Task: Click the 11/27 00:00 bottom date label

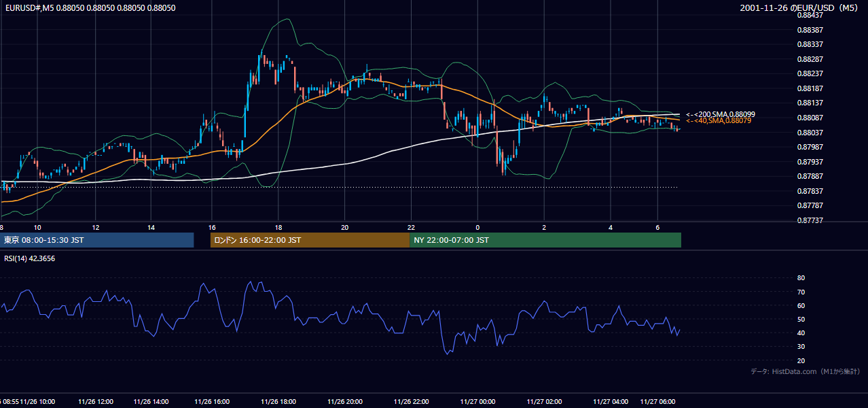Action: 477,401
